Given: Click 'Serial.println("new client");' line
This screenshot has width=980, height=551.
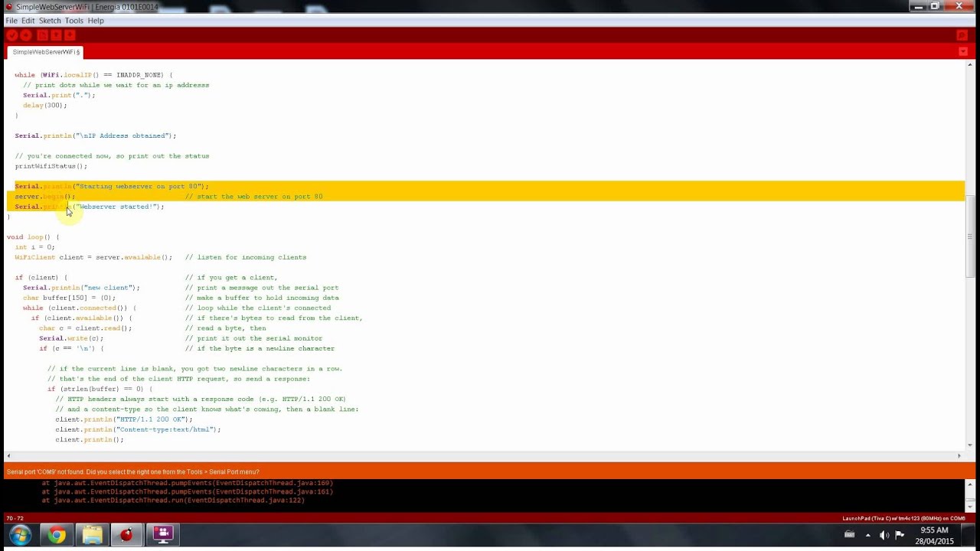Looking at the screenshot, I should (x=81, y=288).
